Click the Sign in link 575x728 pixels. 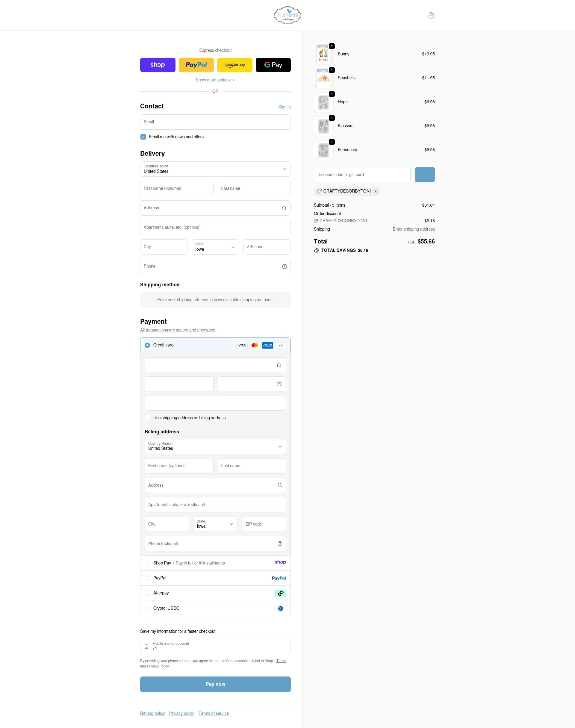coord(284,107)
